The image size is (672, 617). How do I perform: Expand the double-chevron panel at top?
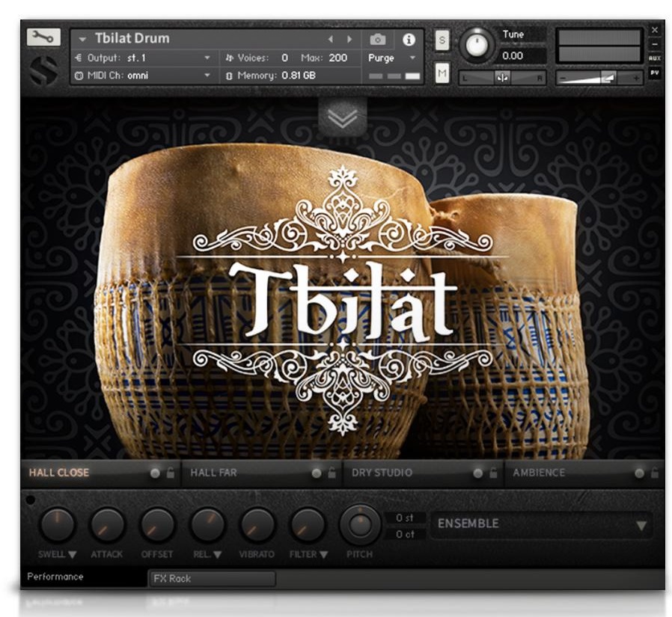pos(343,117)
